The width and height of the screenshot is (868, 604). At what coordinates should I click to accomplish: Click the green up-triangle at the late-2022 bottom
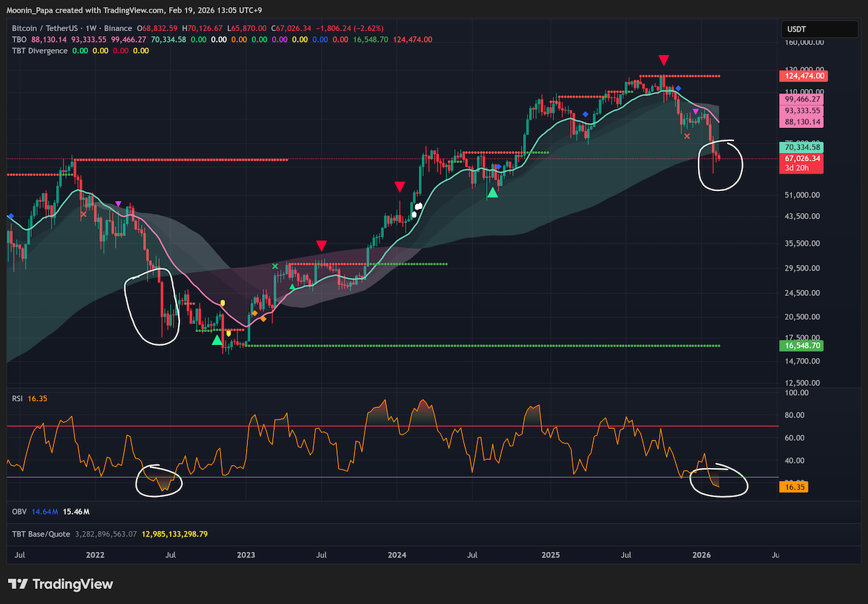(x=217, y=339)
